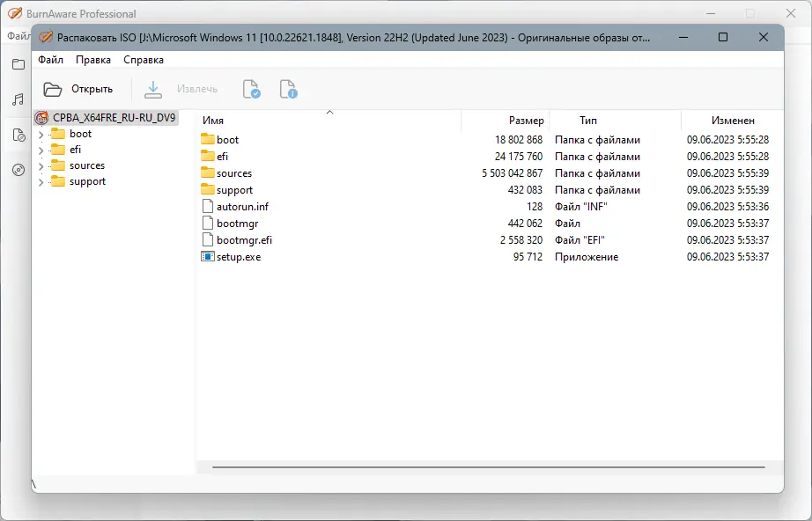Click the size value 24 175 760
Screen dimensions: 812x521
click(x=519, y=157)
